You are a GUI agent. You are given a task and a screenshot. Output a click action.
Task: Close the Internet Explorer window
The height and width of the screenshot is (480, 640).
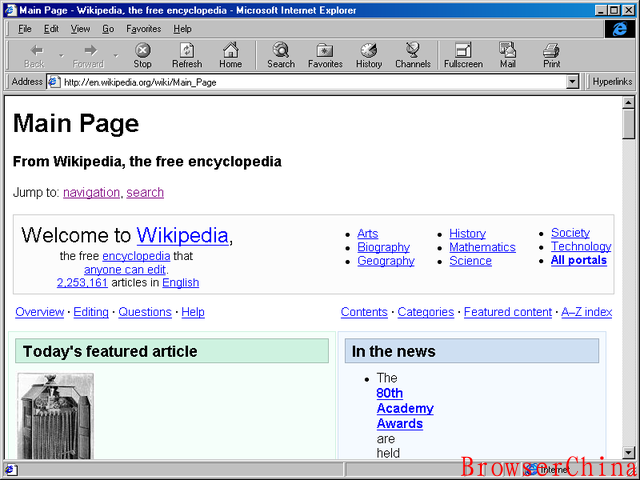pos(629,11)
